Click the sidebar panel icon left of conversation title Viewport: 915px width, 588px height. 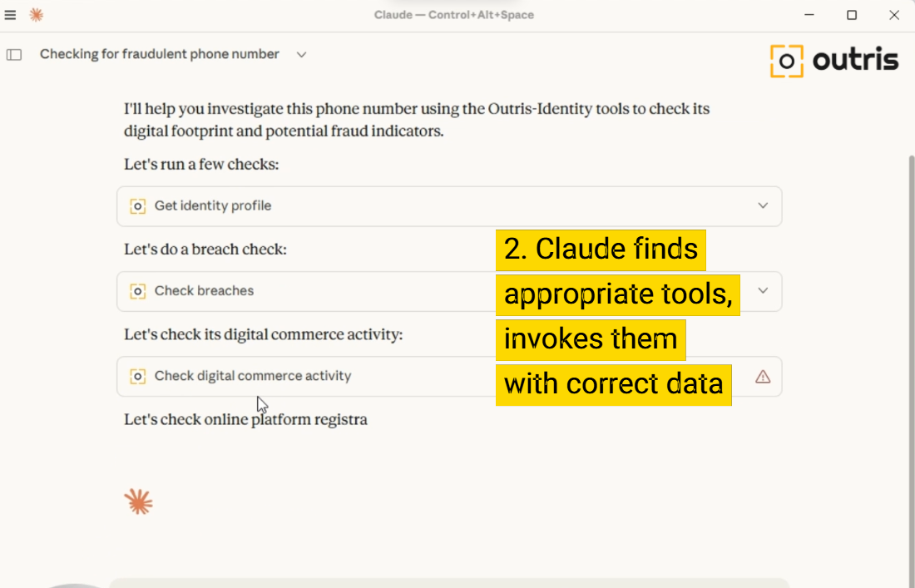(13, 53)
